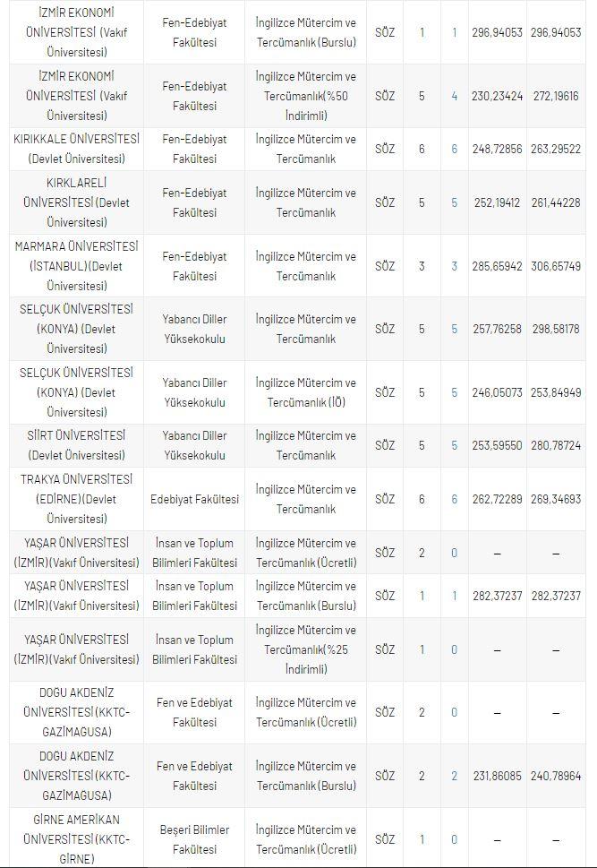This screenshot has height=868, width=597.
Task: Click the blue number 1 in the Yaşar Üniversitesi Burslu row
Action: [454, 596]
